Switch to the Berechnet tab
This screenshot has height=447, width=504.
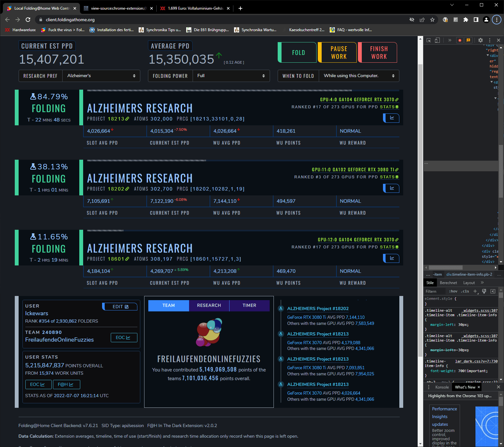click(448, 283)
